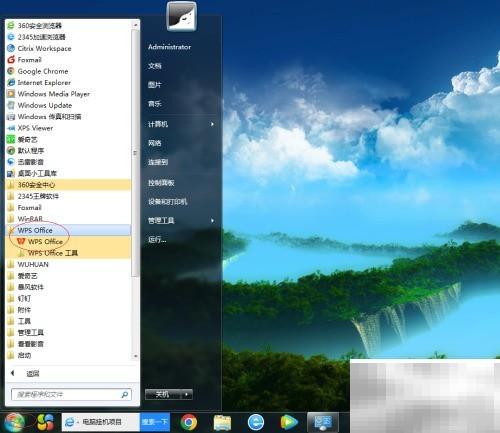Expand the Foxmail folder
This screenshot has width=500, height=433.
coord(68,207)
